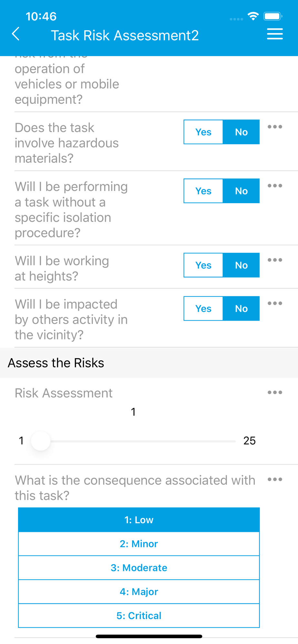
Task: Click the Risk Assessment slider handle
Action: [41, 441]
